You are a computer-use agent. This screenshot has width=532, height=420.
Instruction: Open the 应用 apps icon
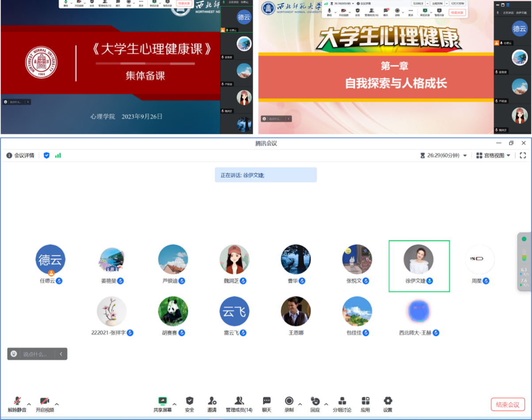[365, 401]
